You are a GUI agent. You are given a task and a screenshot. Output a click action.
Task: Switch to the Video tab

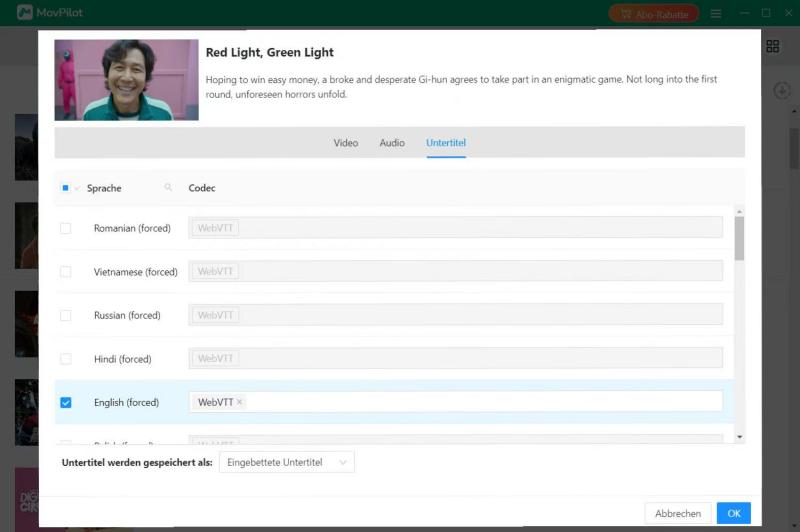345,143
